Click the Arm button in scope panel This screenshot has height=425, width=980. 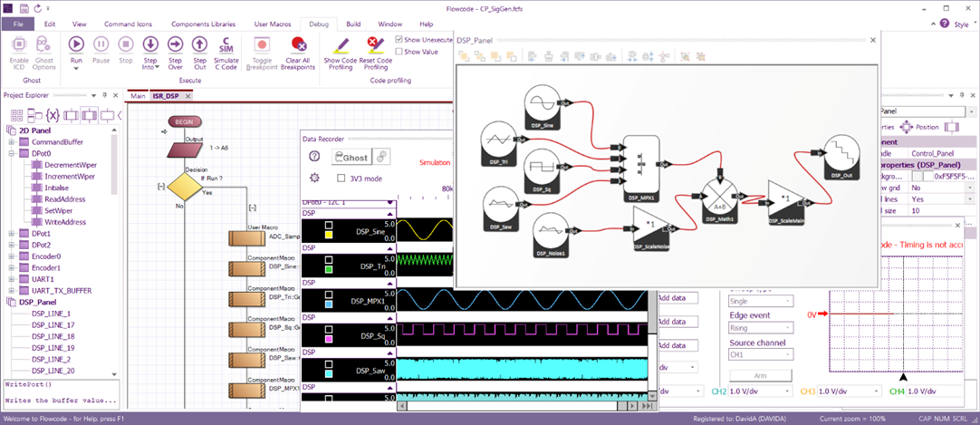point(760,376)
